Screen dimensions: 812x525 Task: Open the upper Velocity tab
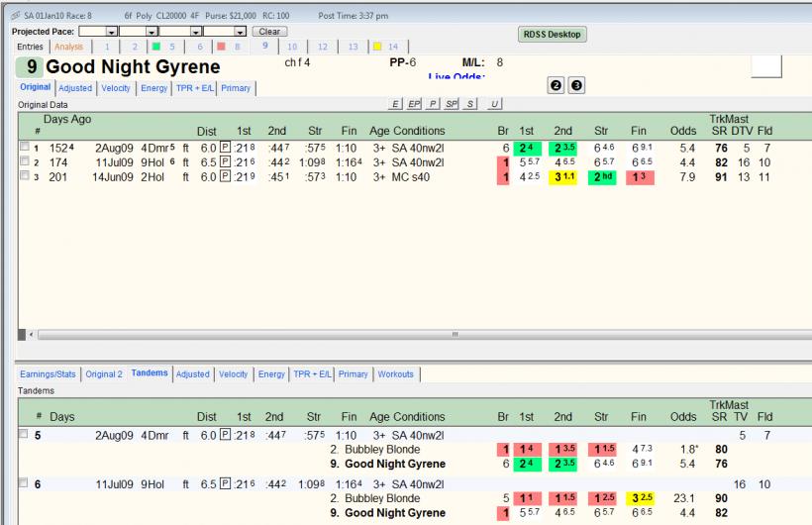click(x=116, y=88)
